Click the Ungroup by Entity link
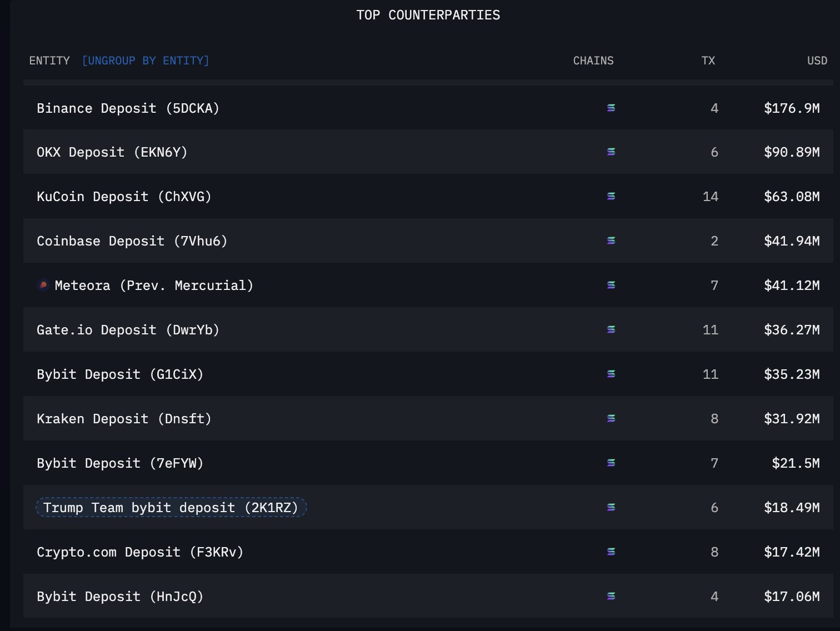Screen dimensions: 840x631 [x=146, y=61]
